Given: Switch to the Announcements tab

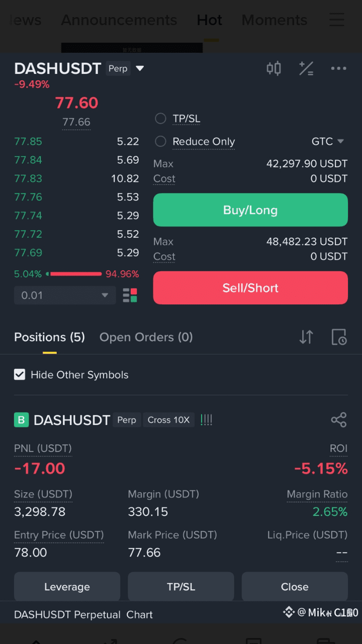Looking at the screenshot, I should pos(119,20).
